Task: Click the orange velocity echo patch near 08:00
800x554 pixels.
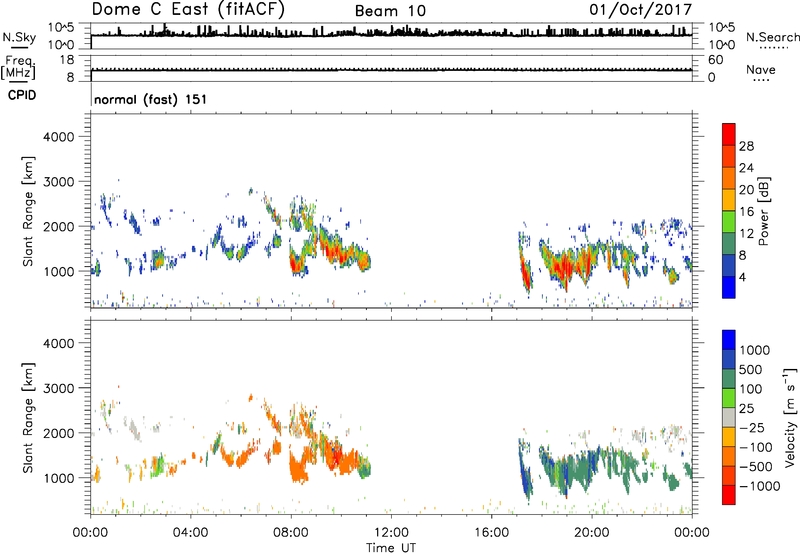Action: coord(298,466)
